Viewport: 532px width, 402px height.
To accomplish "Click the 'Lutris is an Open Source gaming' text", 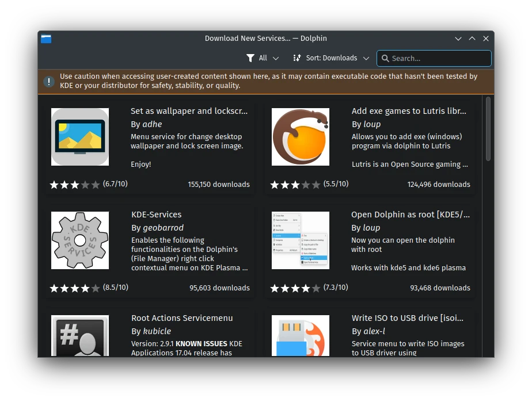I will (x=409, y=164).
